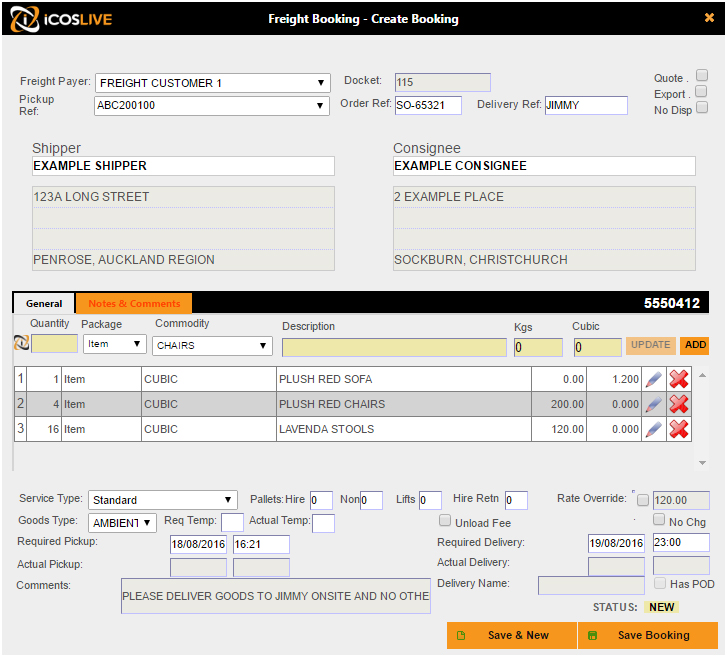Click the 200.00 Kgs cell
The height and width of the screenshot is (657, 727).
coord(559,404)
